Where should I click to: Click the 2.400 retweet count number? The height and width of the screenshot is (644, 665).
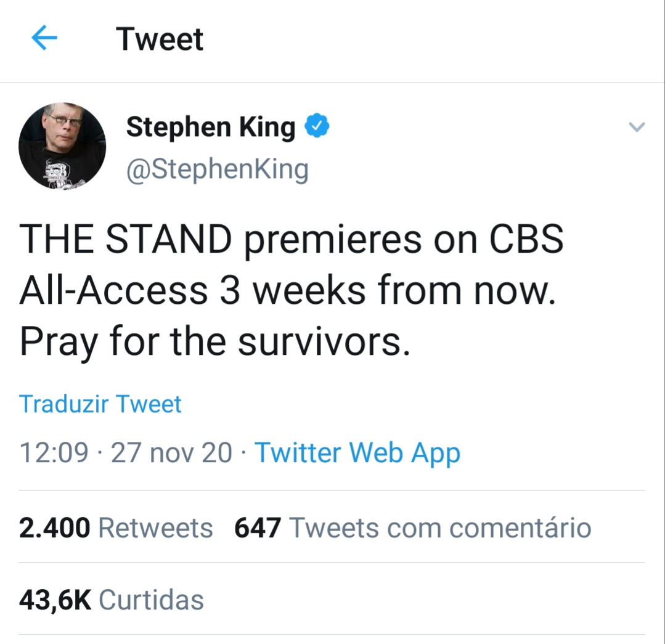tap(55, 528)
